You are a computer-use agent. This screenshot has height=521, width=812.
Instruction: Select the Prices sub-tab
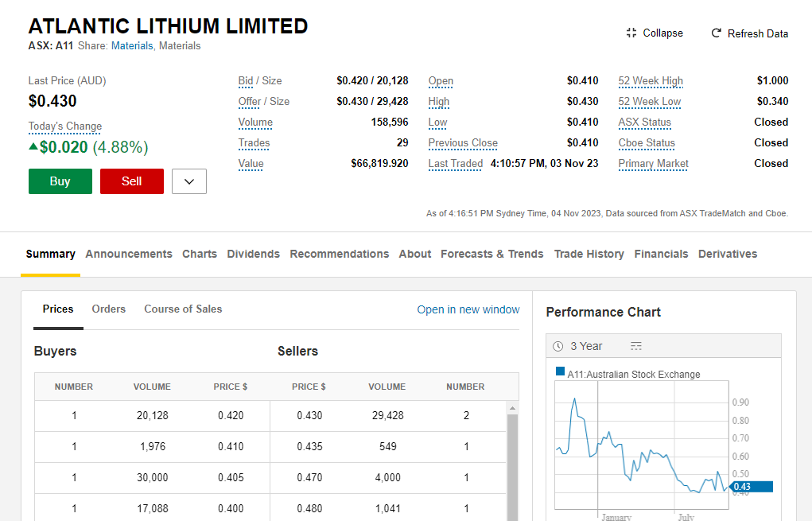coord(58,309)
